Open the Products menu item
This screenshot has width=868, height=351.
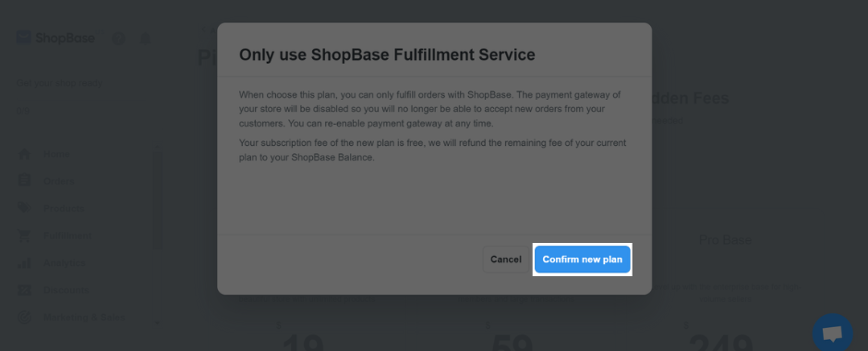click(x=64, y=208)
